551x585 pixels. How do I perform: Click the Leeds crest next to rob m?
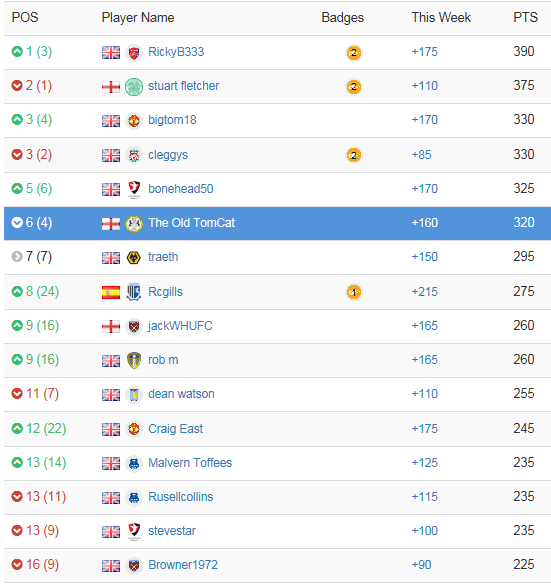pyautogui.click(x=134, y=360)
